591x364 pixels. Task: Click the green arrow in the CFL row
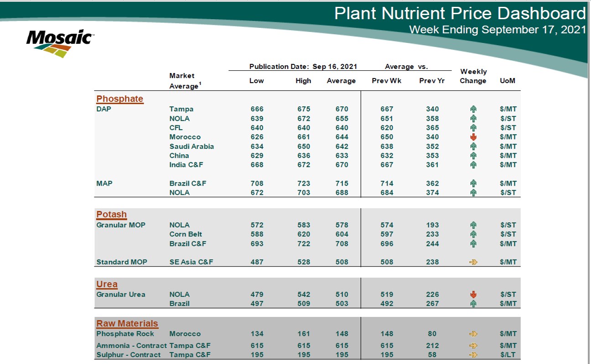tap(473, 128)
